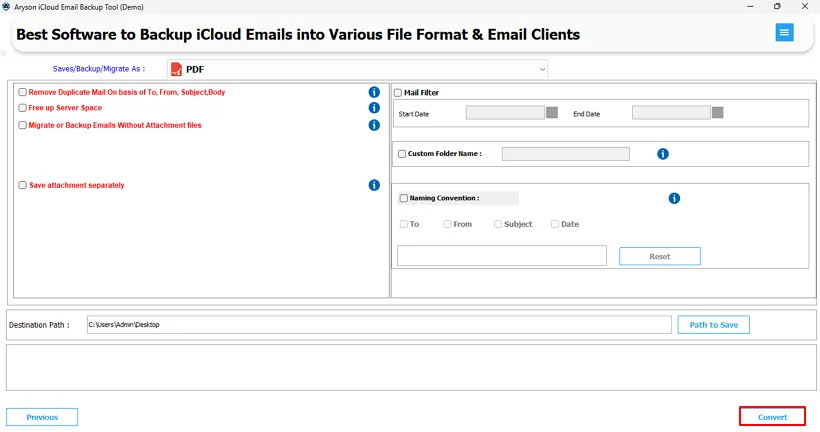Screen dimensions: 820x432
Task: Show info for Save attachment separately
Action: 374,185
